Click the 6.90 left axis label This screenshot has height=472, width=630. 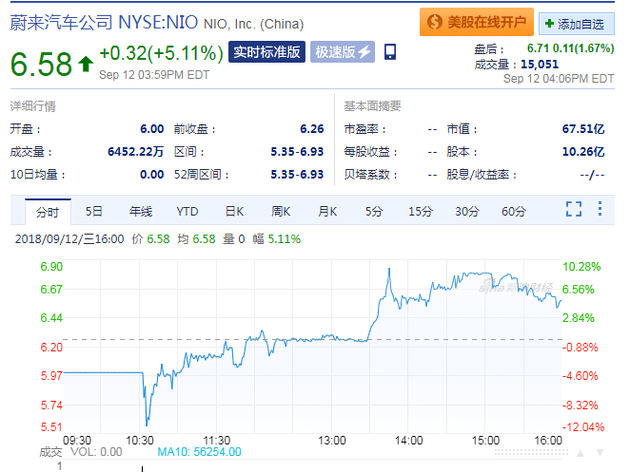[51, 267]
